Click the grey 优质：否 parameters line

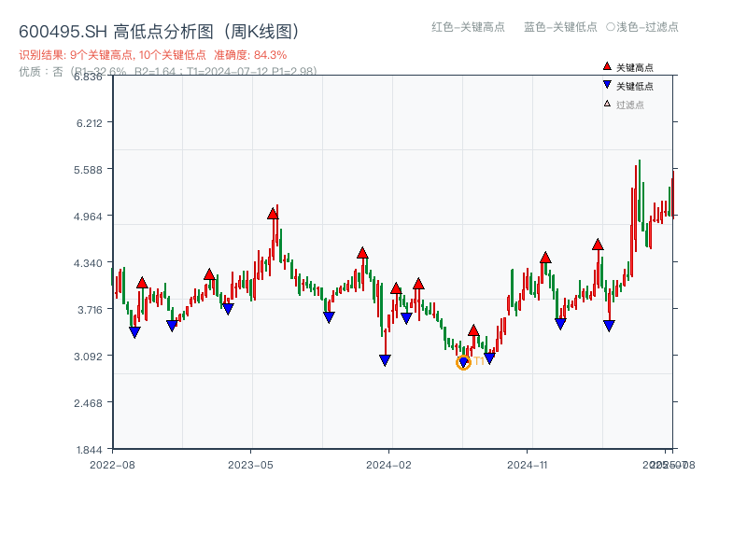(x=168, y=72)
